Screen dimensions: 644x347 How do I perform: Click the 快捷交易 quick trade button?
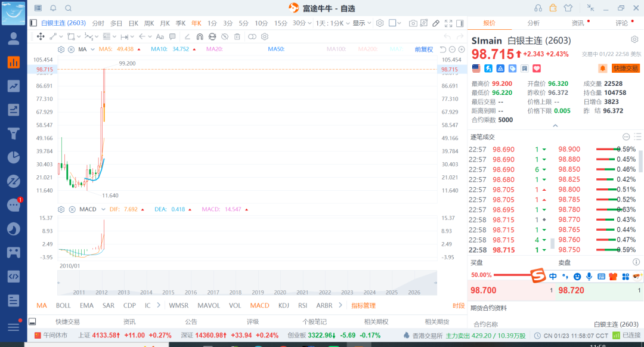[625, 69]
